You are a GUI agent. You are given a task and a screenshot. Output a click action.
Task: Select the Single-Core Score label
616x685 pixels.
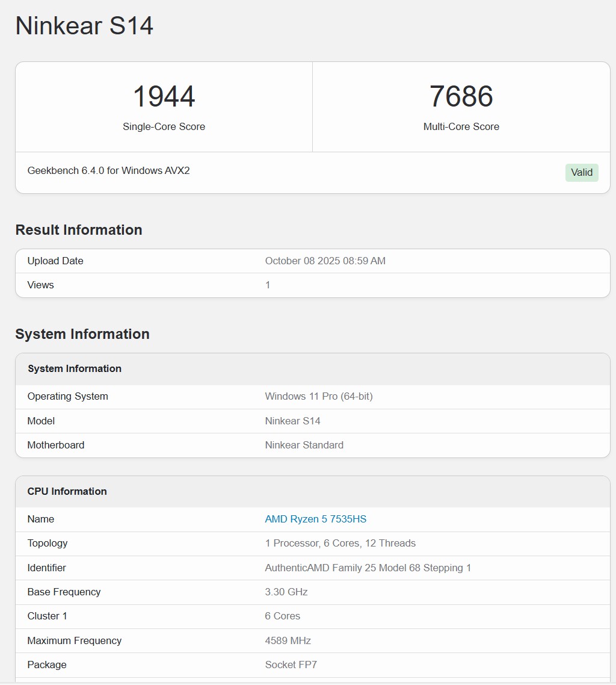[164, 126]
